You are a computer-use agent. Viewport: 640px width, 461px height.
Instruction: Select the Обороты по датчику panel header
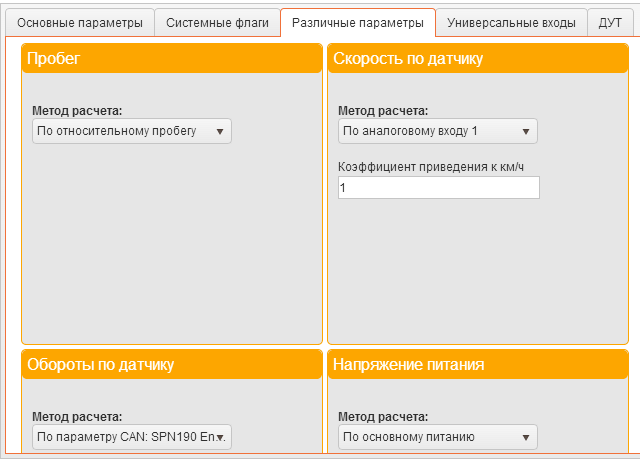pos(172,364)
